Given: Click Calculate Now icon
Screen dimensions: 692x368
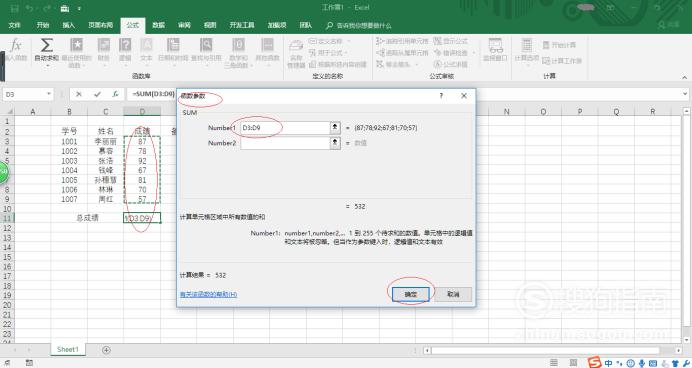Looking at the screenshot, I should click(x=546, y=45).
